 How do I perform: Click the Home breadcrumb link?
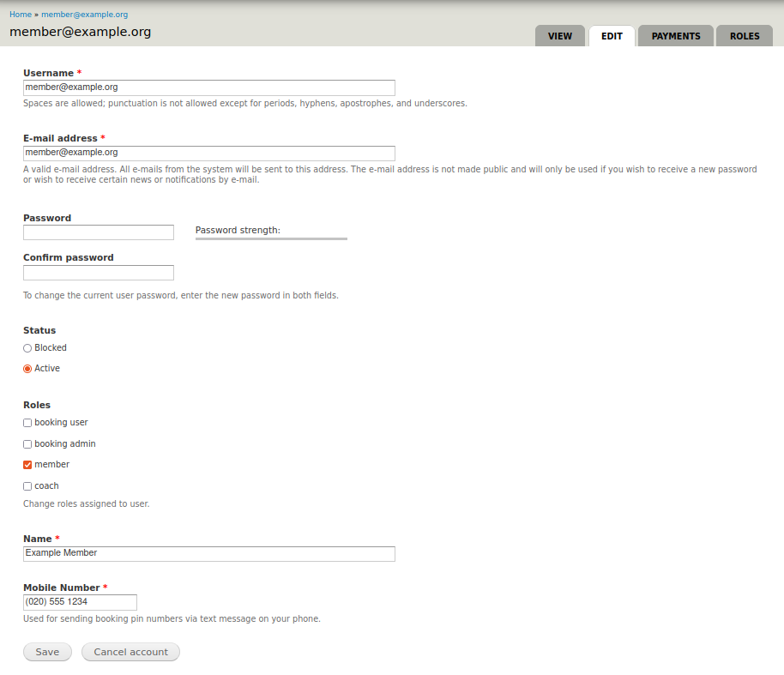point(21,15)
